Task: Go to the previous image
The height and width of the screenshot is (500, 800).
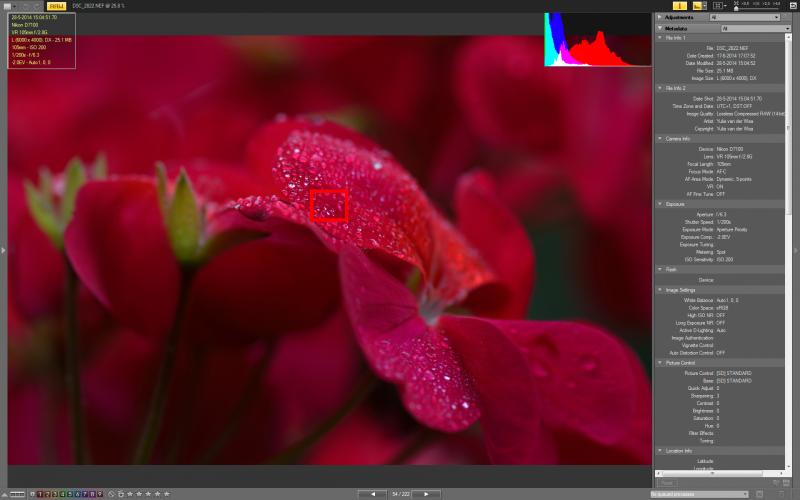Action: pos(372,494)
